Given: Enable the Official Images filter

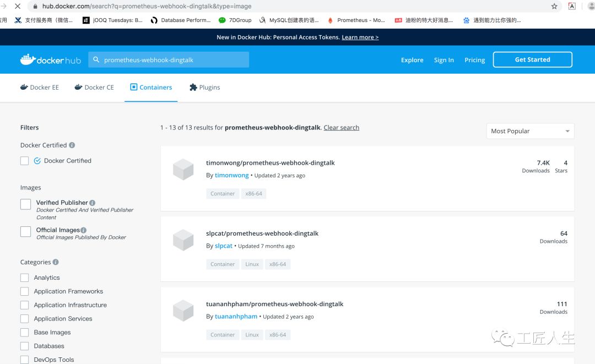Looking at the screenshot, I should click(x=25, y=231).
